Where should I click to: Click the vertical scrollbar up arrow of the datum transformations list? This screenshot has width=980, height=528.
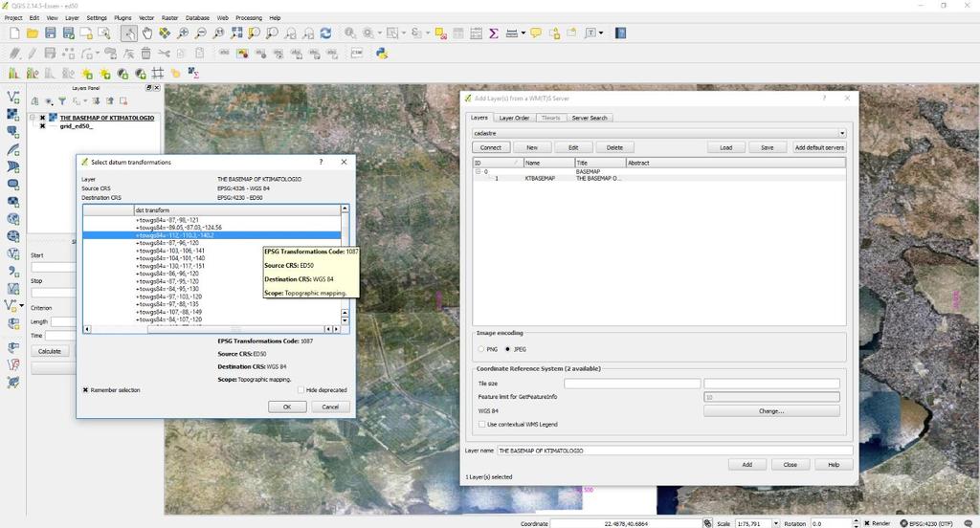[345, 209]
